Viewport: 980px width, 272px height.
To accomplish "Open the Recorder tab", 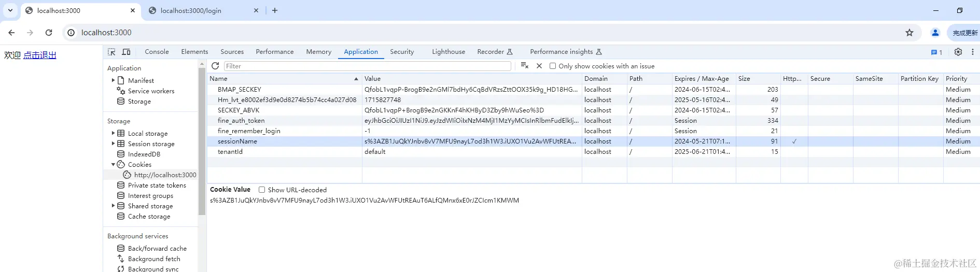I will tap(495, 52).
